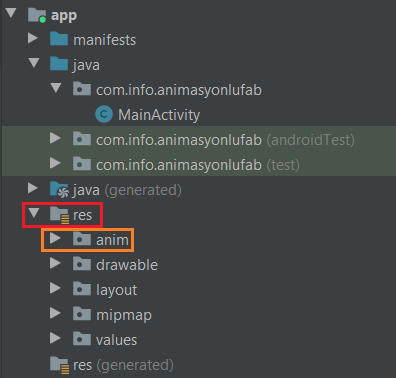The width and height of the screenshot is (396, 378).
Task: Select the java source folder label
Action: 86,65
